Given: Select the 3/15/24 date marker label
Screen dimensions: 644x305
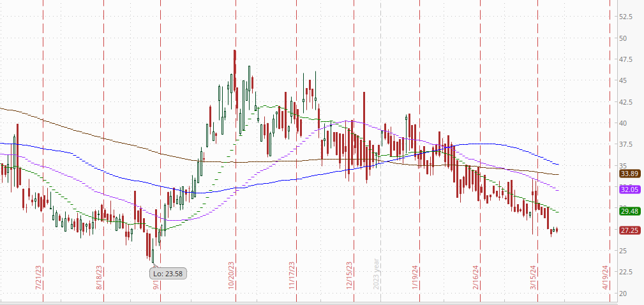Looking at the screenshot, I should click(533, 278).
